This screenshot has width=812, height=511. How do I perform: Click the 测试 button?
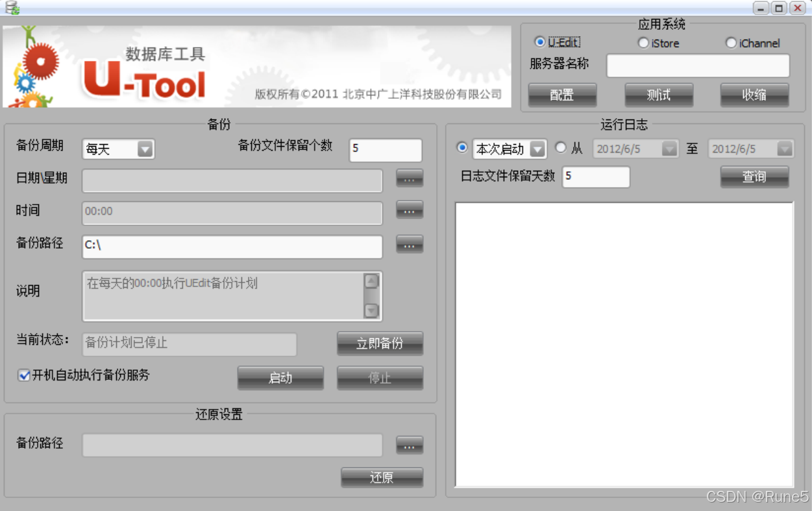coord(659,95)
